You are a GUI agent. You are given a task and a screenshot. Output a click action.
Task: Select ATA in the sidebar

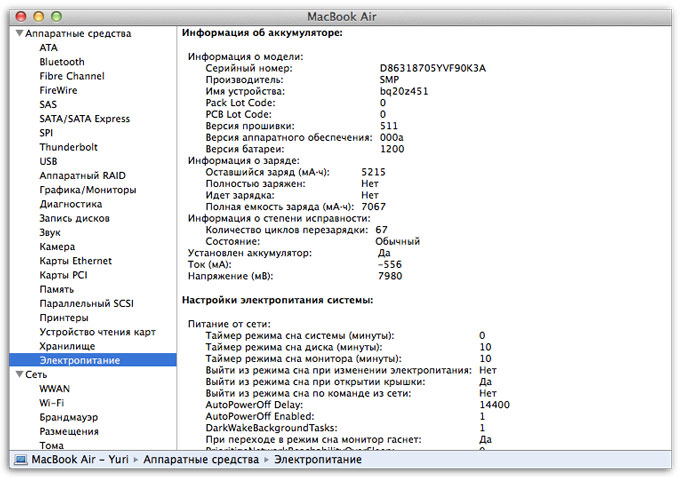click(49, 48)
